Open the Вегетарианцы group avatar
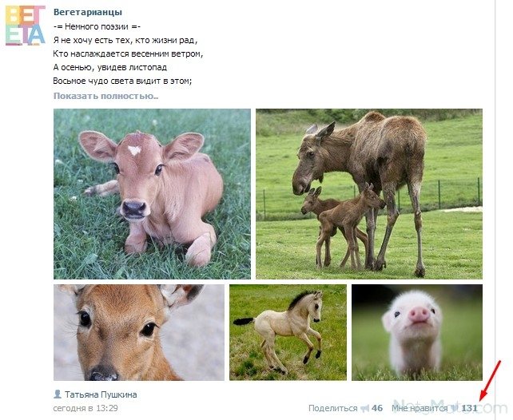Viewport: 513px width, 420px height. (x=26, y=26)
